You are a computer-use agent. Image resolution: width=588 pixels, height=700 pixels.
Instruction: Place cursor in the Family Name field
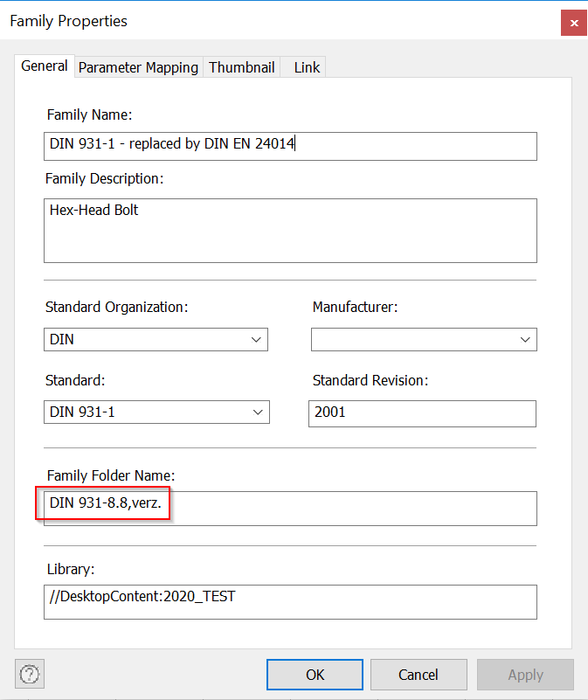pyautogui.click(x=289, y=146)
